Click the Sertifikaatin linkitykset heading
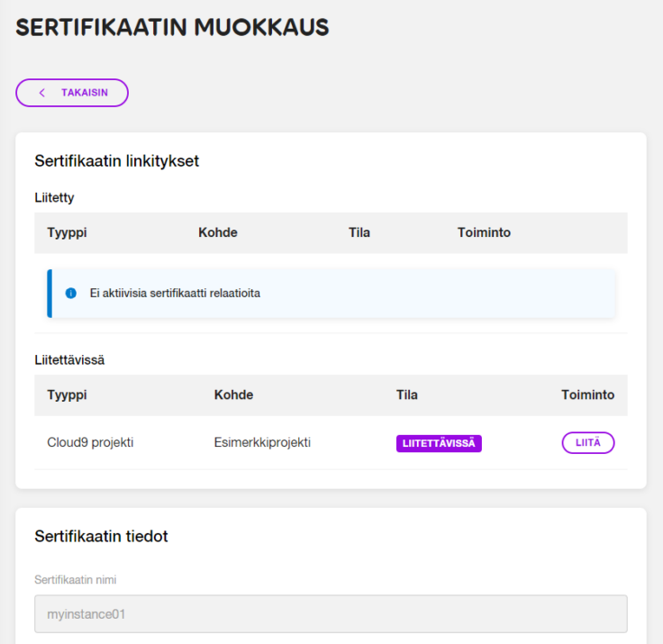Screen dimensions: 663x644 click(117, 161)
